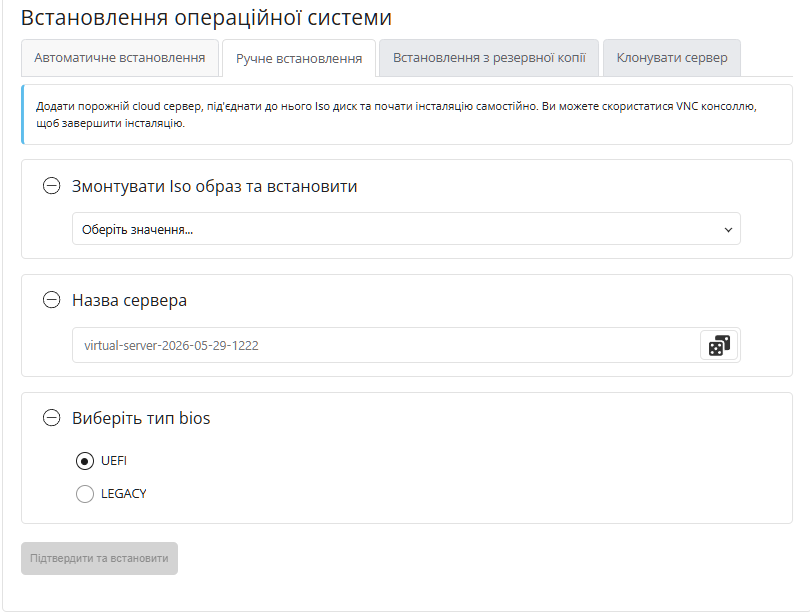Open the 'Клонувати сервер' tab
This screenshot has height=612, width=810.
(672, 58)
